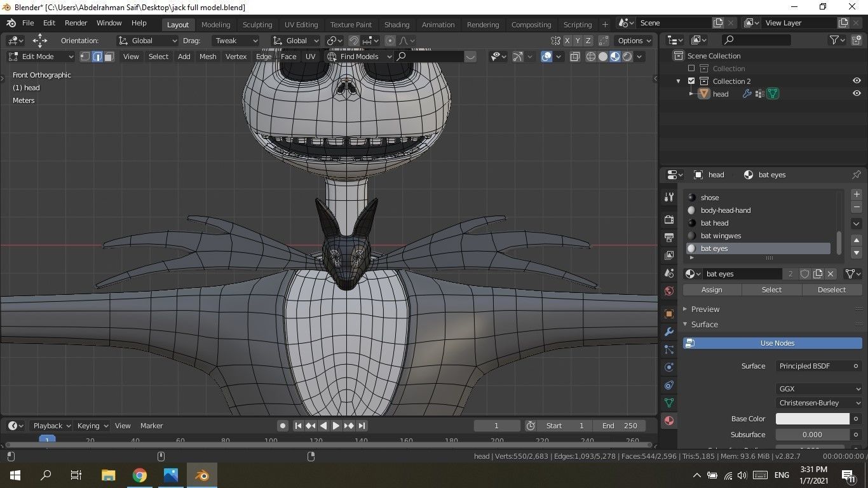This screenshot has height=488, width=868.
Task: Hide Collection 2 with eye icon
Action: pos(857,81)
